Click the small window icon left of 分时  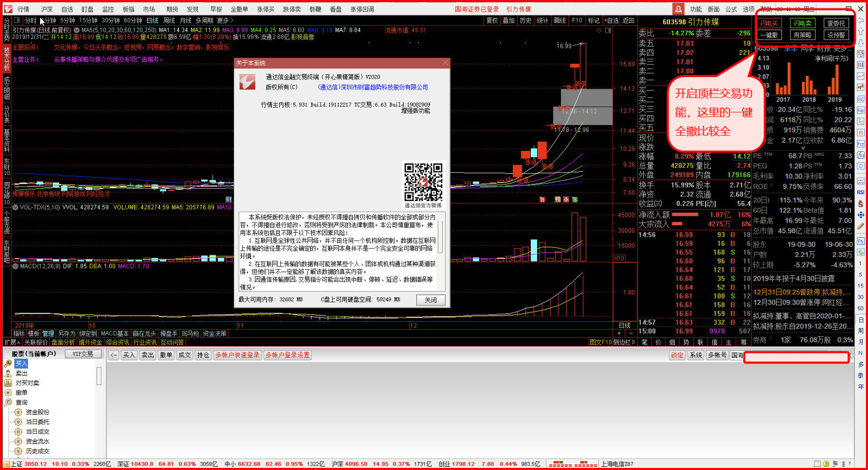tap(17, 21)
